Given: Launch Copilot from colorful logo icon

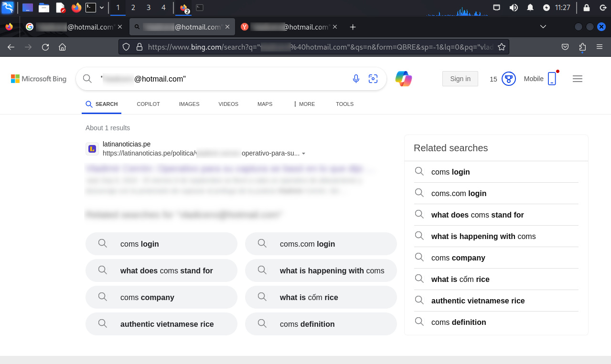Looking at the screenshot, I should pos(404,79).
